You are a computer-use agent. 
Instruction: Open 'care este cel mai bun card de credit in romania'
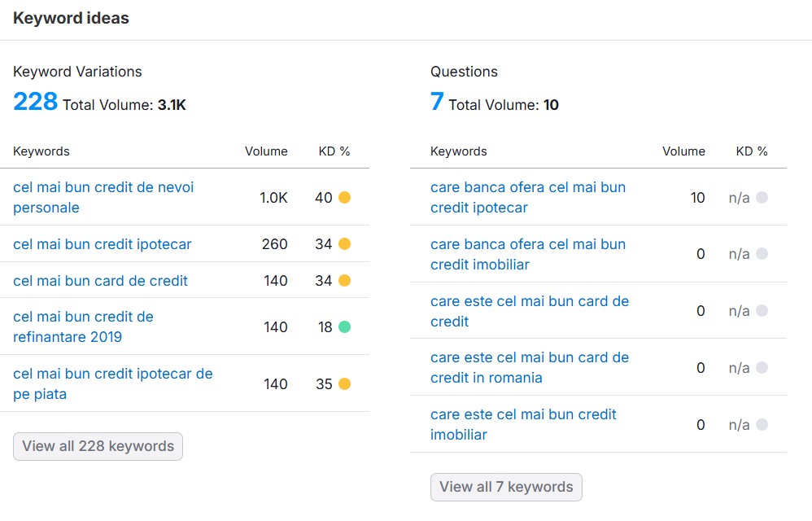(x=529, y=368)
